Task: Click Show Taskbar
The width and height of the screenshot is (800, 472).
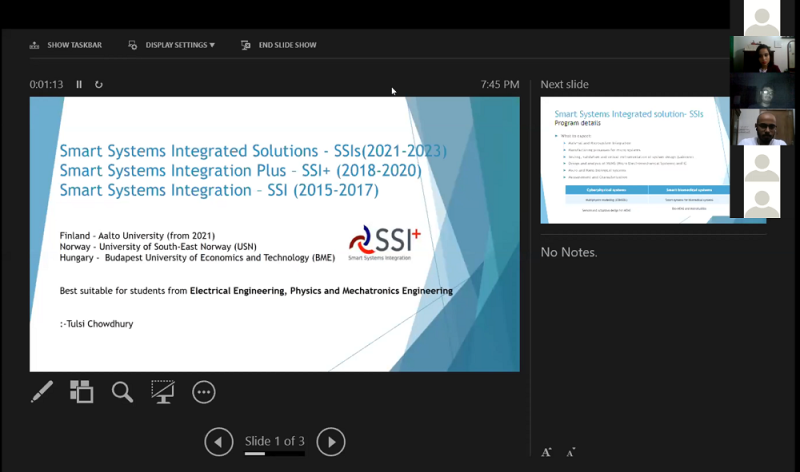Action: point(66,45)
